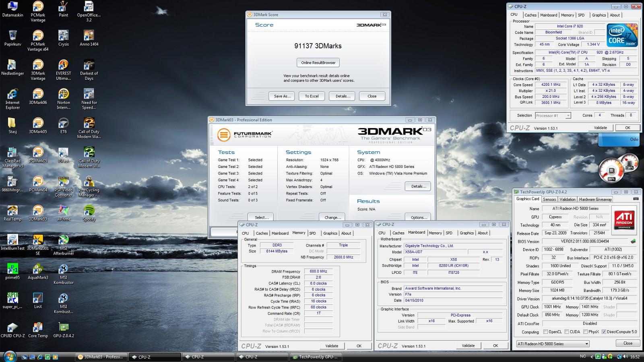Select the prime95 desktop icon
The width and height of the screenshot is (644, 362).
(x=12, y=271)
